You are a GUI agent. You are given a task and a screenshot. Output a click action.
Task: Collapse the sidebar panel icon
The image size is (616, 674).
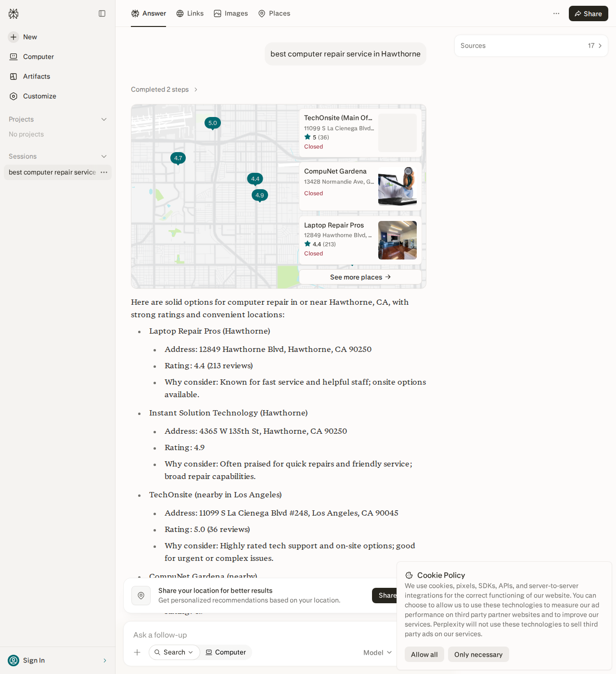102,13
